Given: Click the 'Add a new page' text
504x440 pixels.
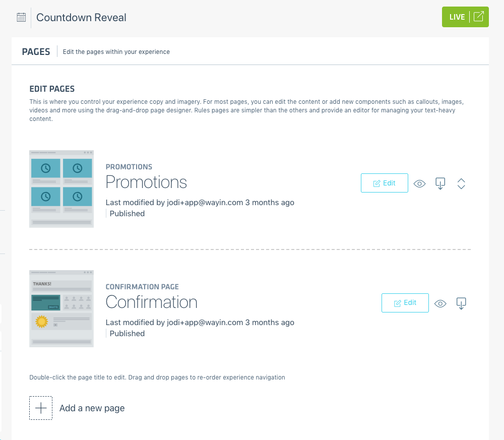Looking at the screenshot, I should 92,408.
